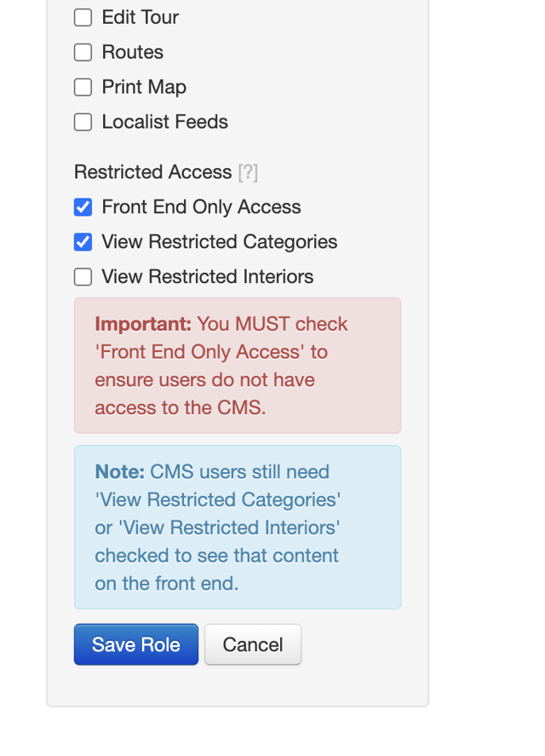
Task: Click the 'Print Map' label text
Action: click(143, 87)
